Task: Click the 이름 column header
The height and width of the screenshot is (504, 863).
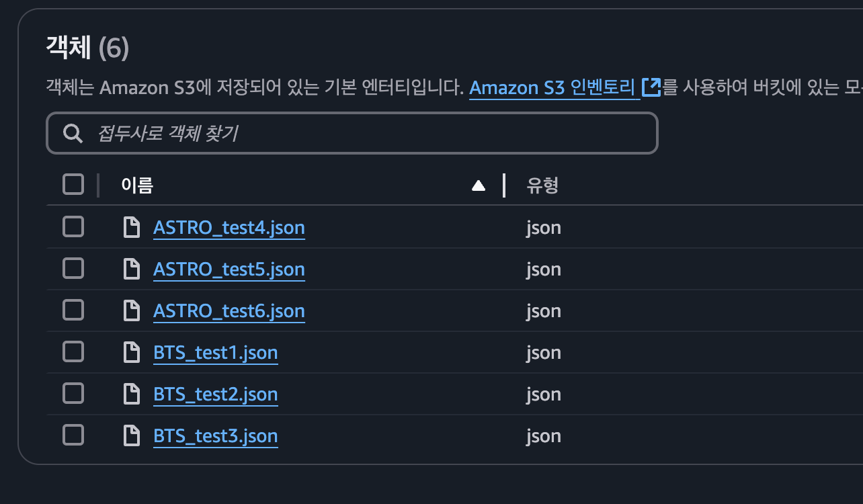Action: [x=137, y=185]
